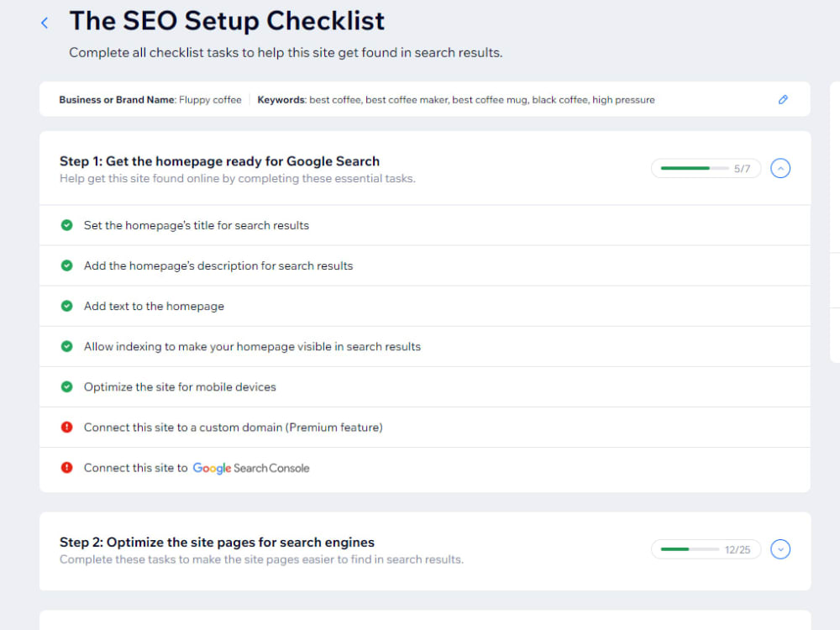The width and height of the screenshot is (840, 630).
Task: Click red alert icon for custom domain task
Action: click(67, 427)
